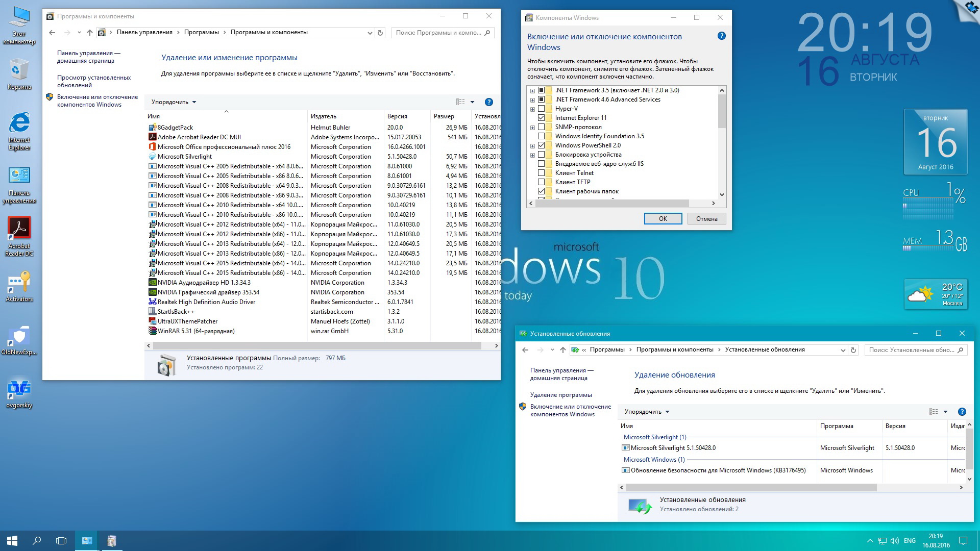
Task: Click the Программы breadcrumb in Programs address bar
Action: click(x=201, y=32)
